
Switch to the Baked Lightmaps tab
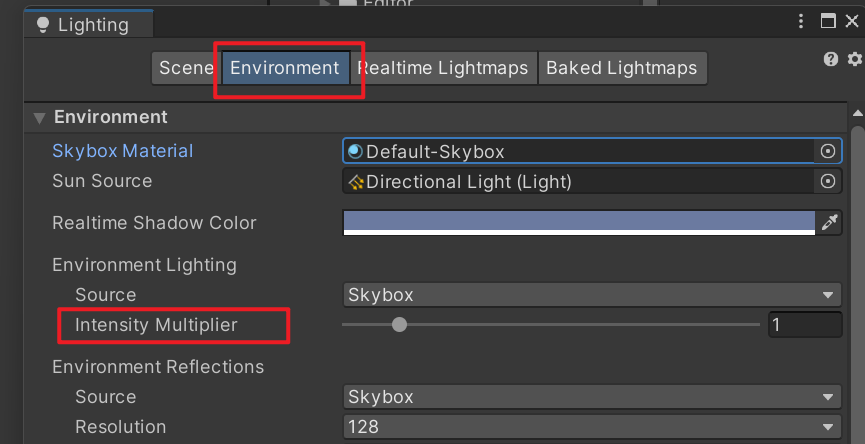click(622, 68)
